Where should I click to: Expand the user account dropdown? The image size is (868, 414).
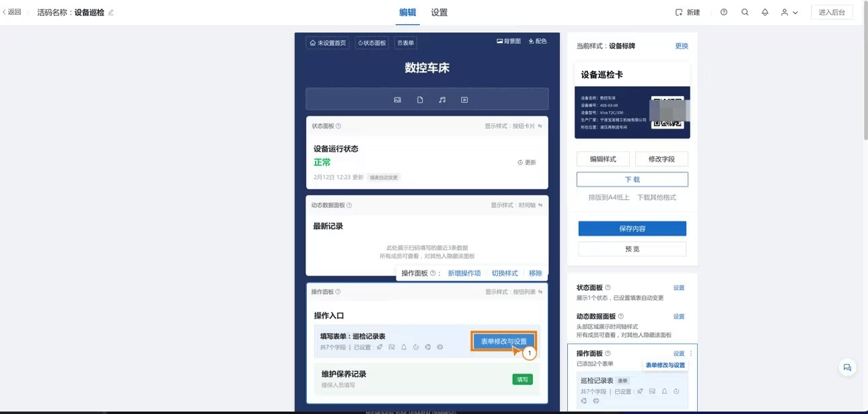(789, 12)
